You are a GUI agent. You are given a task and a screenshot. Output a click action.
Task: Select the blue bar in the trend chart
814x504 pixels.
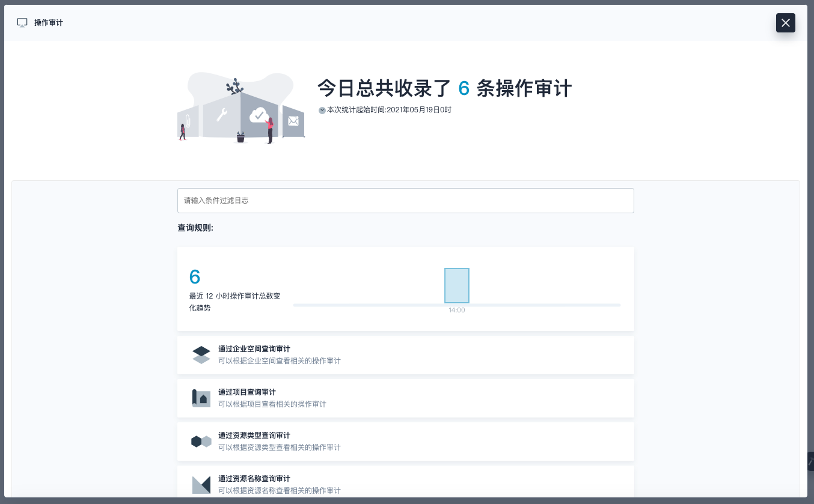[x=456, y=285]
